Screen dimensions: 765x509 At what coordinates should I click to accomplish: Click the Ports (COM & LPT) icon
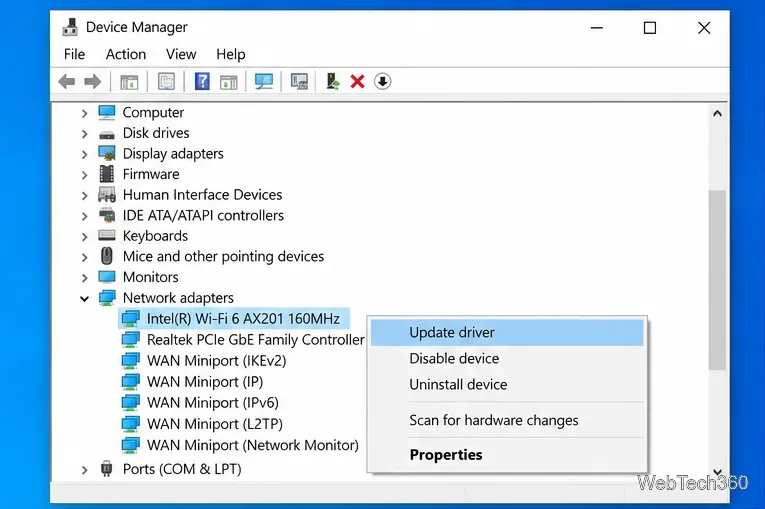pos(107,468)
